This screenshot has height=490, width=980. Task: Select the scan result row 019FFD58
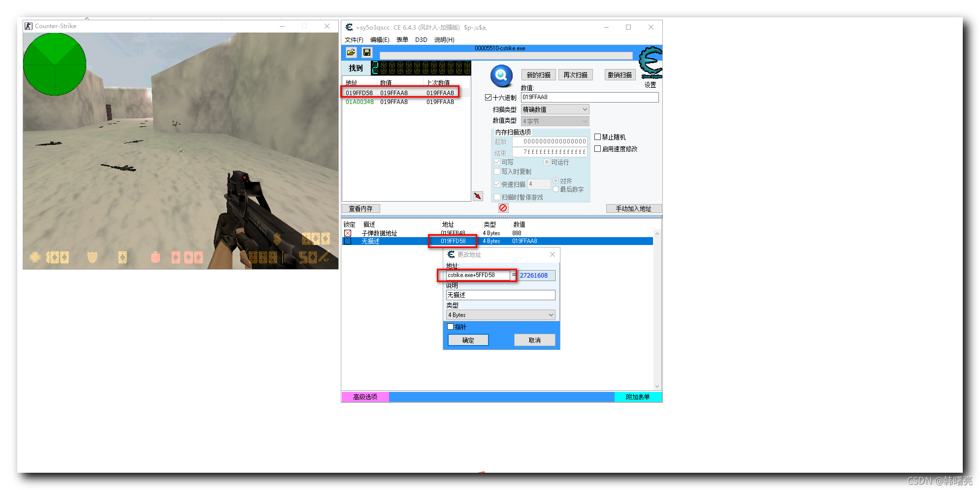coord(406,93)
